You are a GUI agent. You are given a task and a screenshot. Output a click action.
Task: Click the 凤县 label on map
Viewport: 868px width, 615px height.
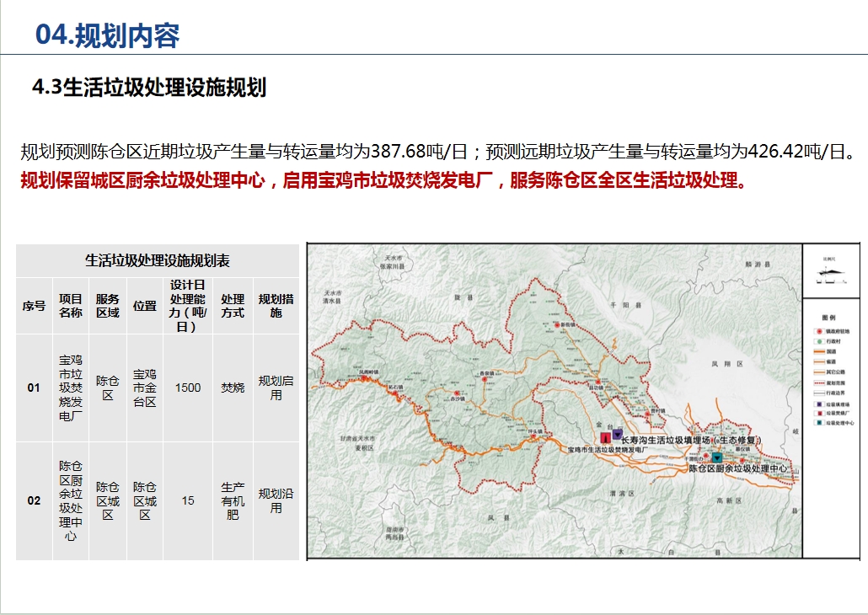(x=498, y=518)
